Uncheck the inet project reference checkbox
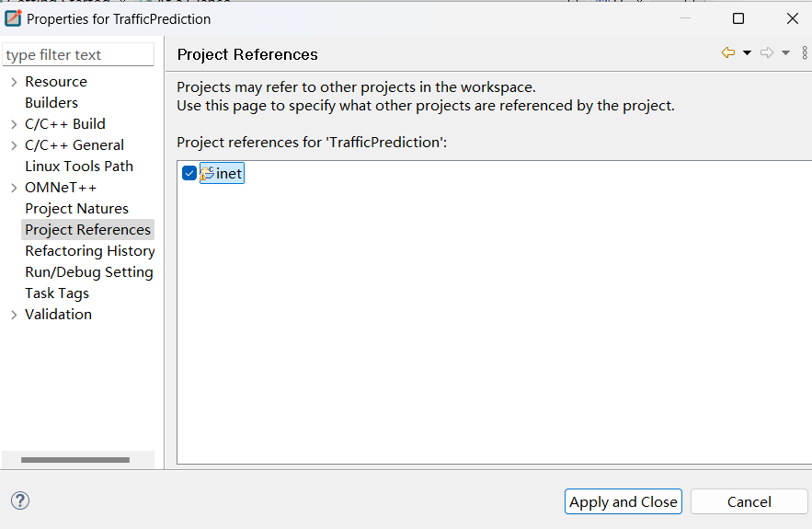812x529 pixels. point(189,173)
